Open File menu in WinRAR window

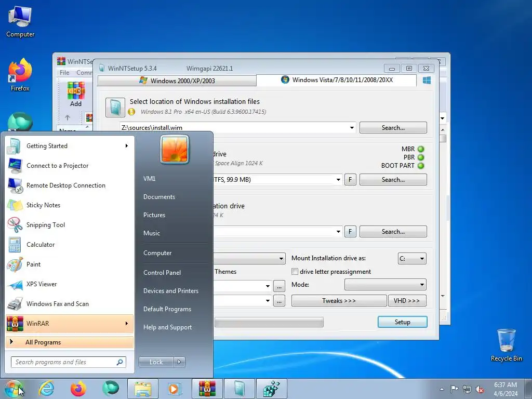(x=64, y=73)
